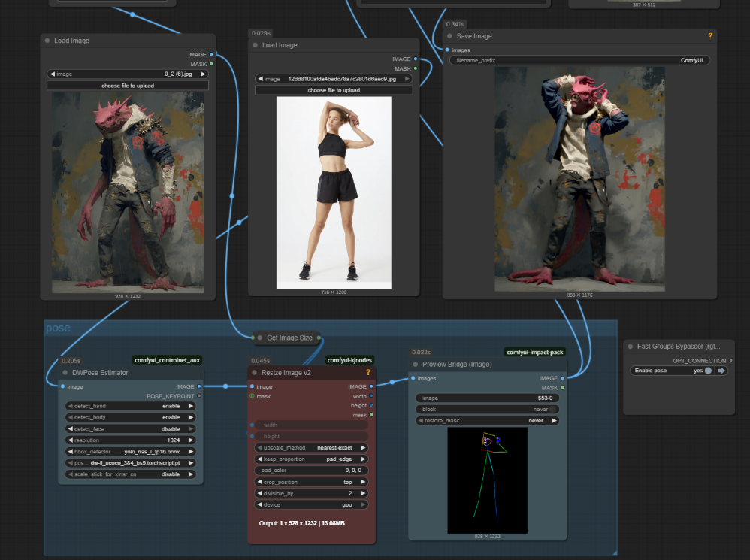The width and height of the screenshot is (750, 560).
Task: Open the bbox_detector model dropdown
Action: tap(131, 452)
